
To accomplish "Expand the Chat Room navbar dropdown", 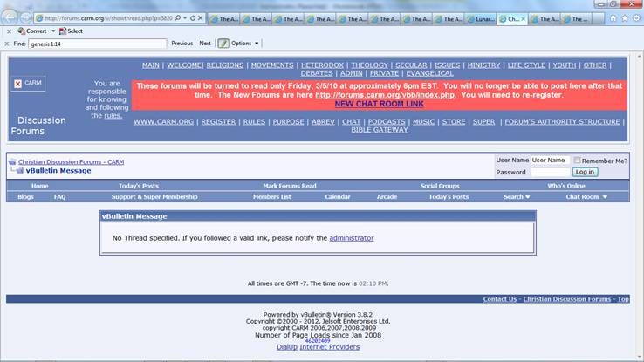I will (x=586, y=197).
